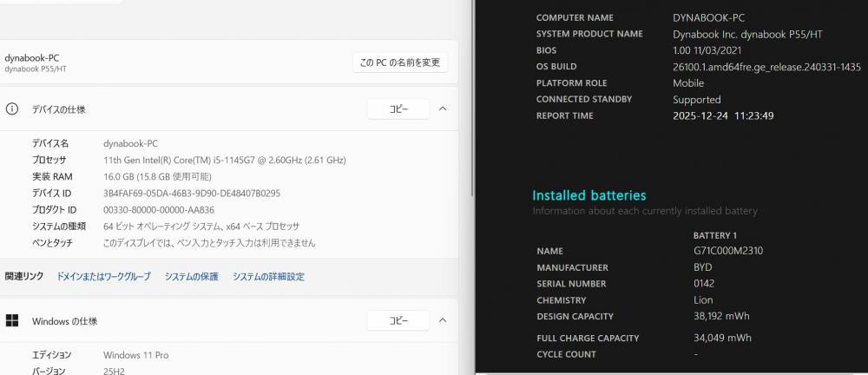Select CONNECTED STANDBY value Supported
This screenshot has width=868, height=375.
[x=696, y=100]
